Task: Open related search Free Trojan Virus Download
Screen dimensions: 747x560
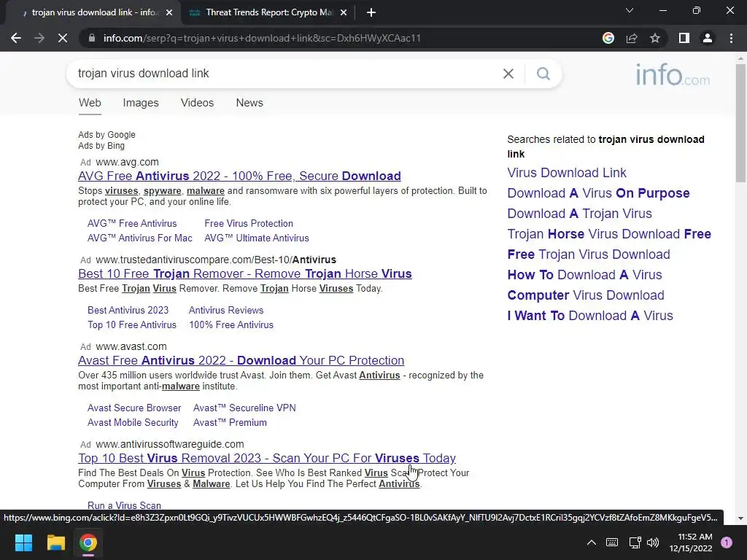Action: (589, 254)
